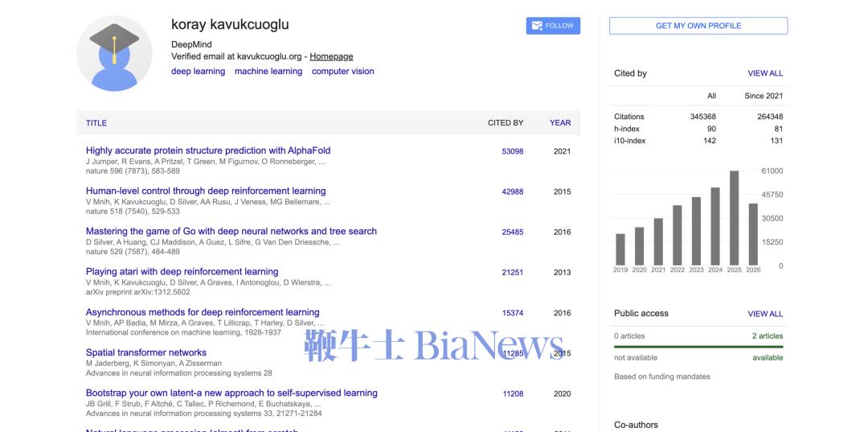View the 42988 citations count
Image resolution: width=868 pixels, height=432 pixels.
[x=513, y=191]
